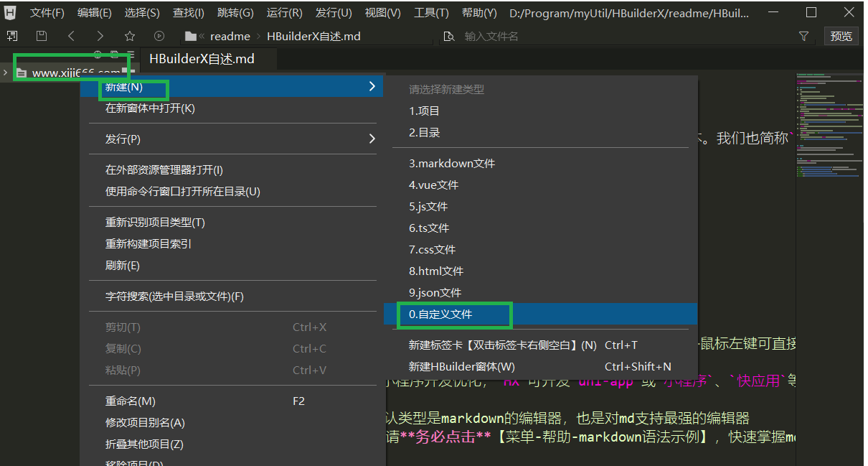Select 5.js文件 in the submenu

pyautogui.click(x=540, y=207)
